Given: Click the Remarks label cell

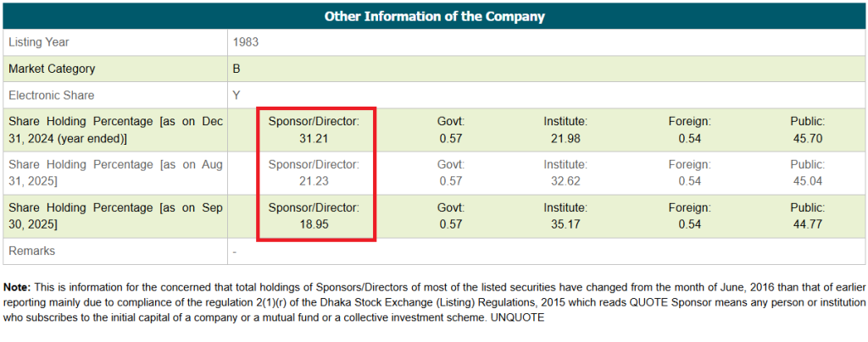Looking at the screenshot, I should pyautogui.click(x=31, y=251).
